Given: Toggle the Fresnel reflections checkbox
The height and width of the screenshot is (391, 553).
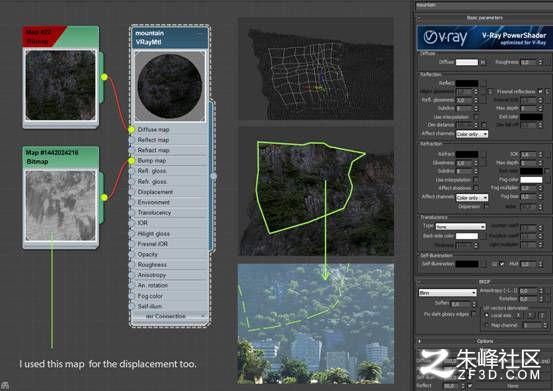Looking at the screenshot, I should pyautogui.click(x=540, y=91).
